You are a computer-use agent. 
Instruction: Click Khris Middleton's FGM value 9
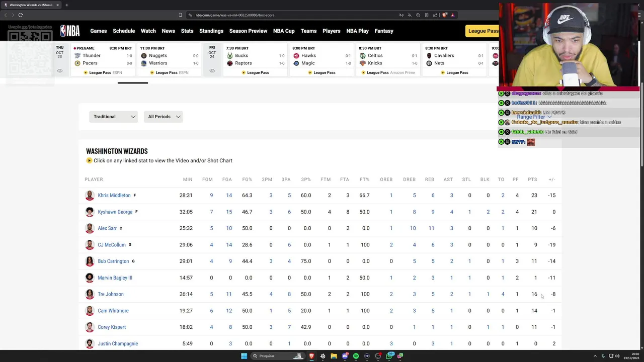pyautogui.click(x=211, y=196)
